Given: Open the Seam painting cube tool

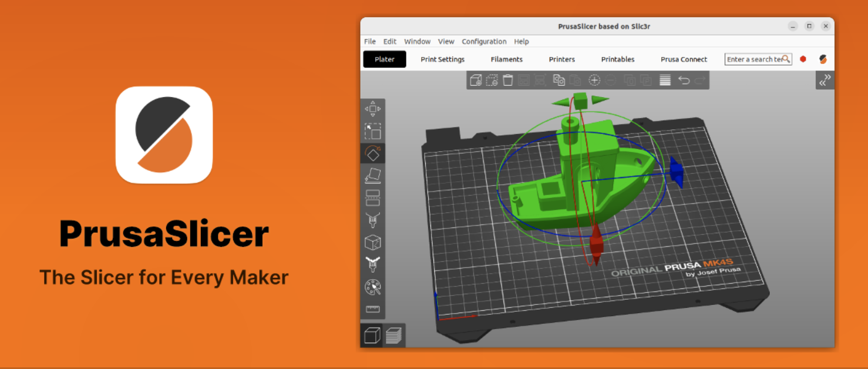Looking at the screenshot, I should [x=373, y=242].
